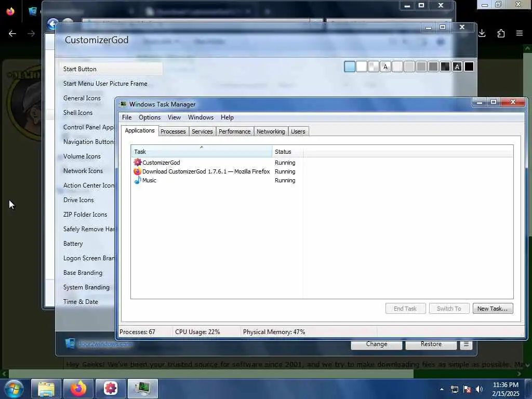Open File Explorer from the taskbar

click(46, 389)
